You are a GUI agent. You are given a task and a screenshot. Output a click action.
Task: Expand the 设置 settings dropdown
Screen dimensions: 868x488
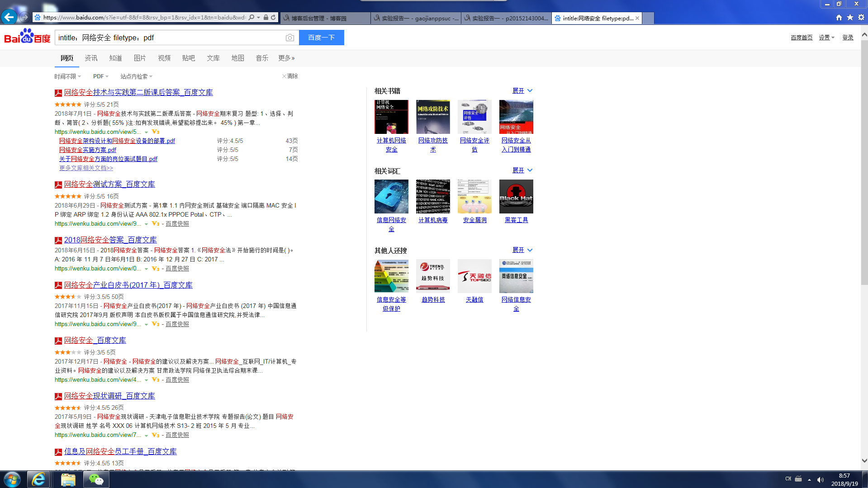[x=826, y=38]
